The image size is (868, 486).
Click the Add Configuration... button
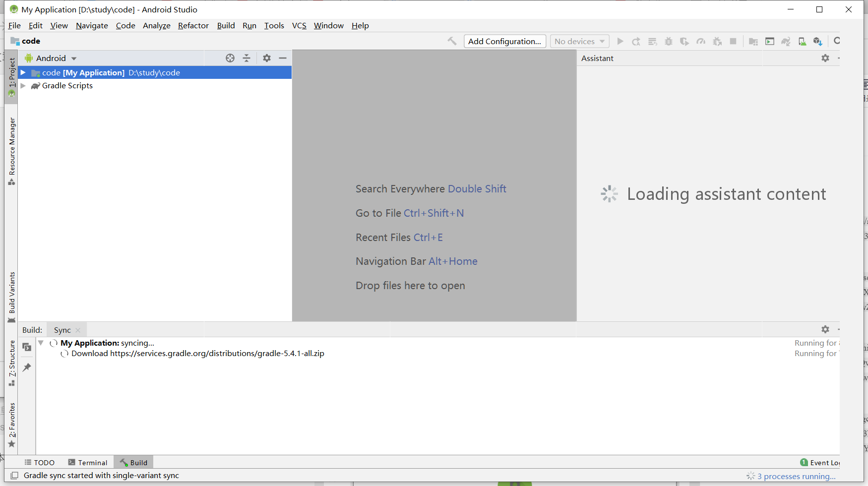tap(505, 41)
